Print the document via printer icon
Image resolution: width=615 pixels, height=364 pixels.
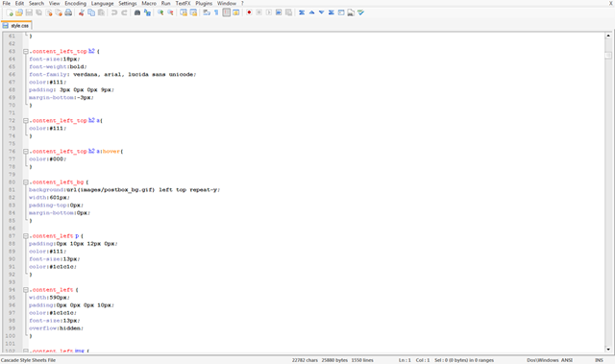(x=68, y=12)
